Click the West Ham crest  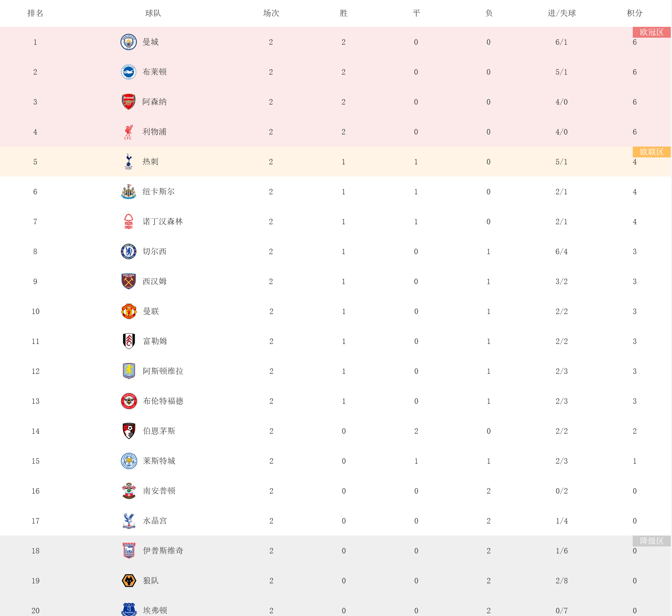128,281
